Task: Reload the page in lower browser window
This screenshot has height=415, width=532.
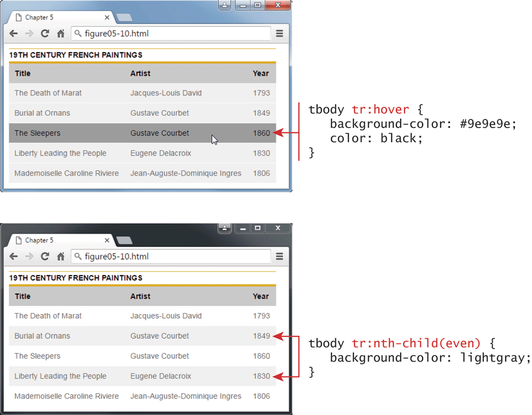Action: [45, 257]
